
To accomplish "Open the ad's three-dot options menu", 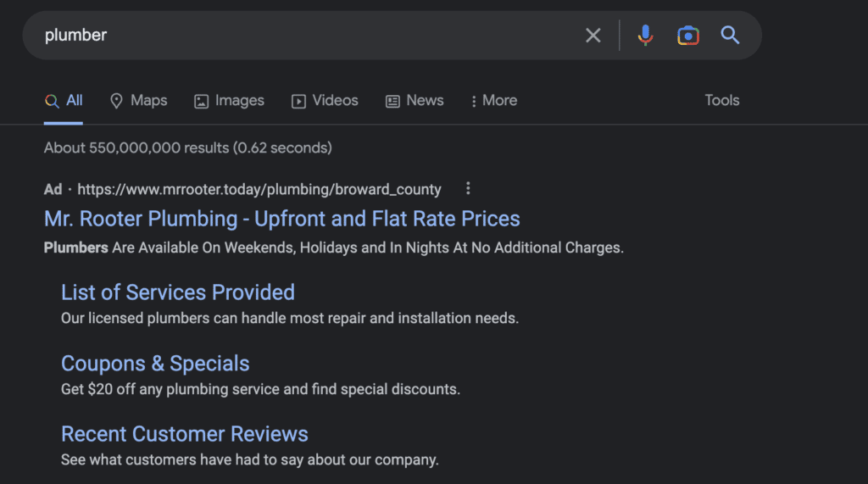I will point(468,188).
